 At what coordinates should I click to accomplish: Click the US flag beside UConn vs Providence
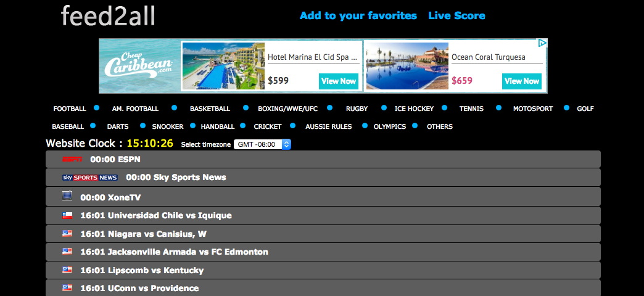click(x=67, y=288)
